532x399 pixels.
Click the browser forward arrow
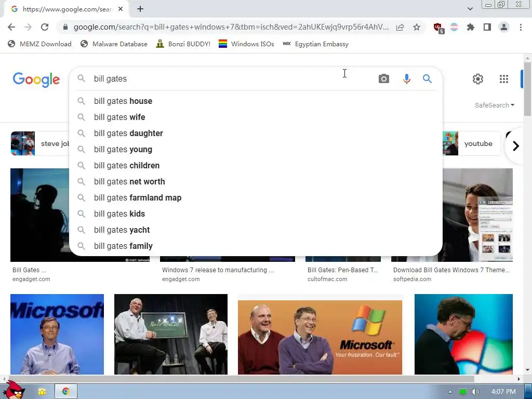coord(28,27)
